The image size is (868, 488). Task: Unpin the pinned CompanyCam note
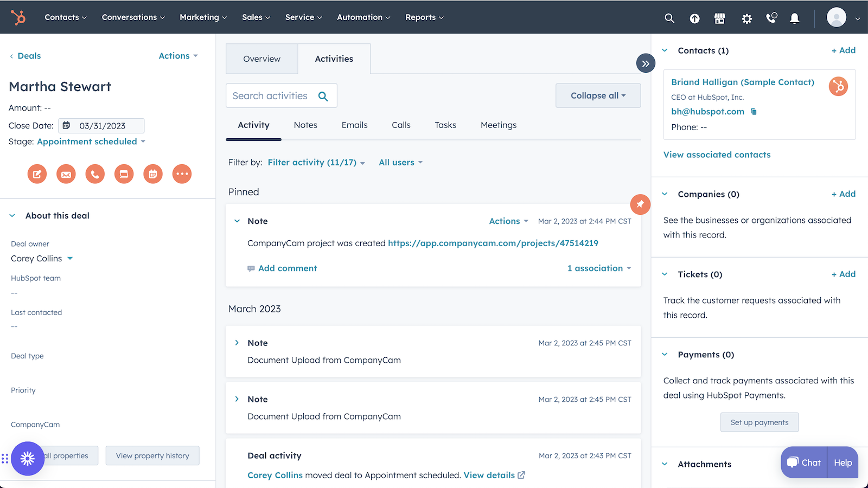point(640,204)
